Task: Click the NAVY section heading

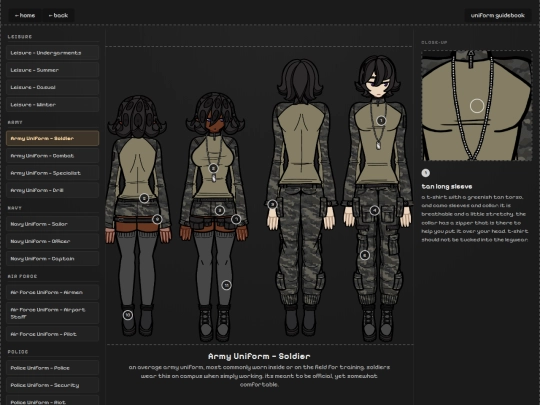Action: (x=15, y=208)
